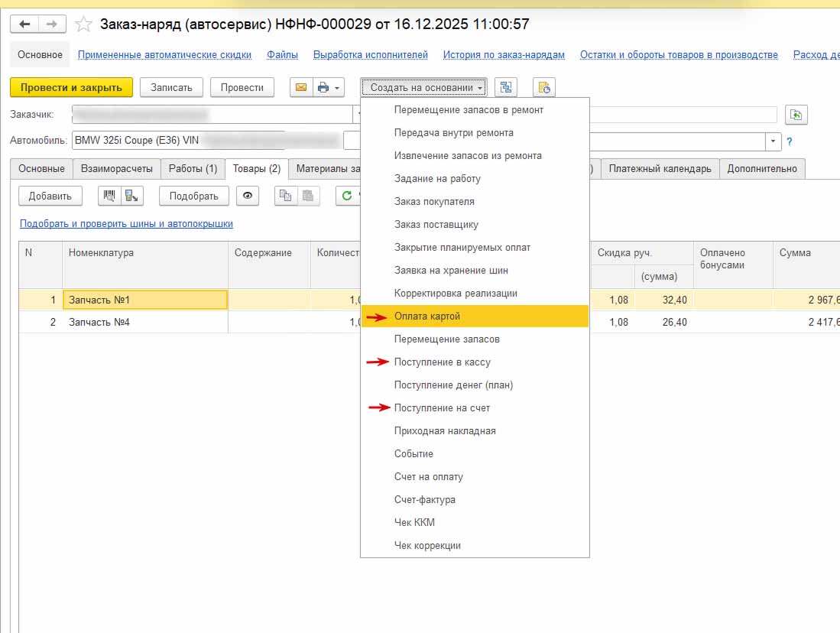
Task: Star this order as favorite
Action: pos(84,24)
